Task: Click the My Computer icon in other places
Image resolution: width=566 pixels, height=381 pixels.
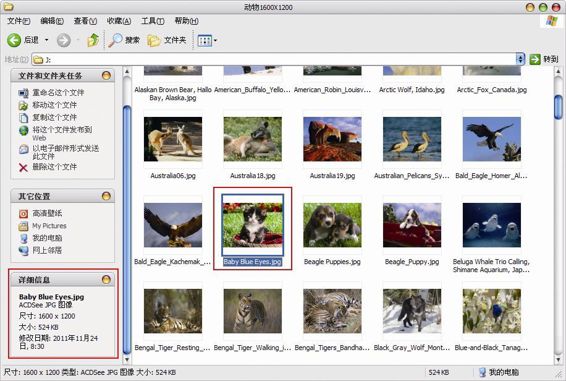Action: pyautogui.click(x=23, y=238)
